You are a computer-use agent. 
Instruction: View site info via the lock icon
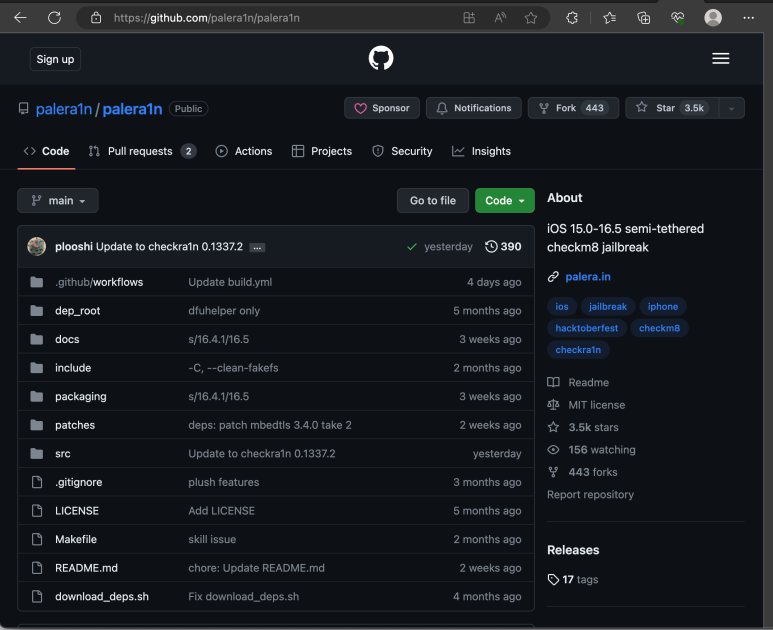click(96, 18)
